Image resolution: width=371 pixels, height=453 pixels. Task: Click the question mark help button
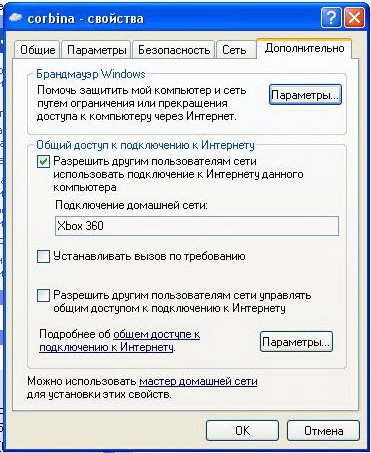point(331,18)
